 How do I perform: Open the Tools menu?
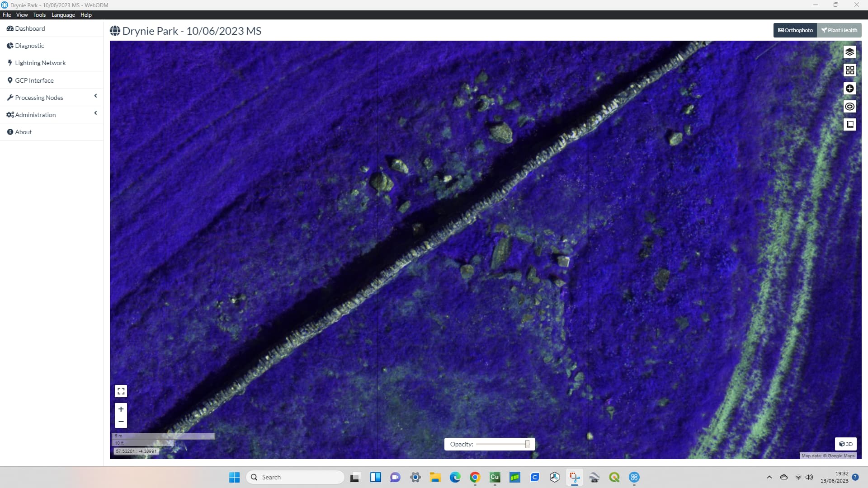[39, 15]
